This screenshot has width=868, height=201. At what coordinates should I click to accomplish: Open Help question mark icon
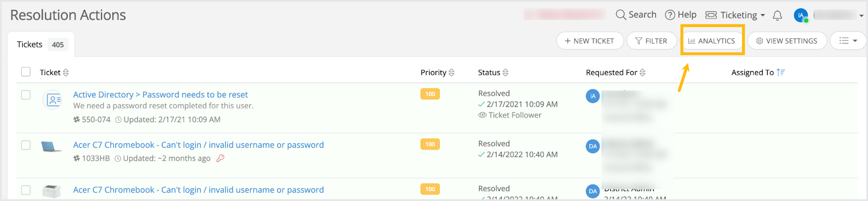[x=670, y=15]
